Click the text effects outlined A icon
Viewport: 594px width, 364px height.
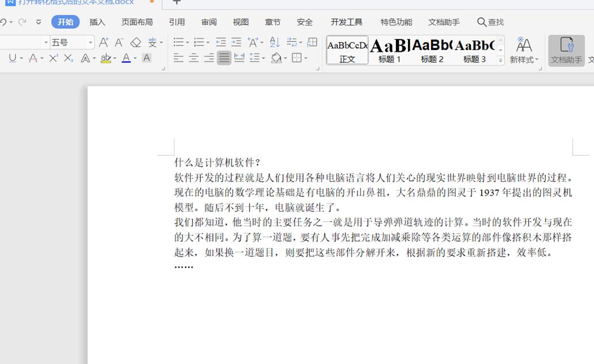click(85, 58)
